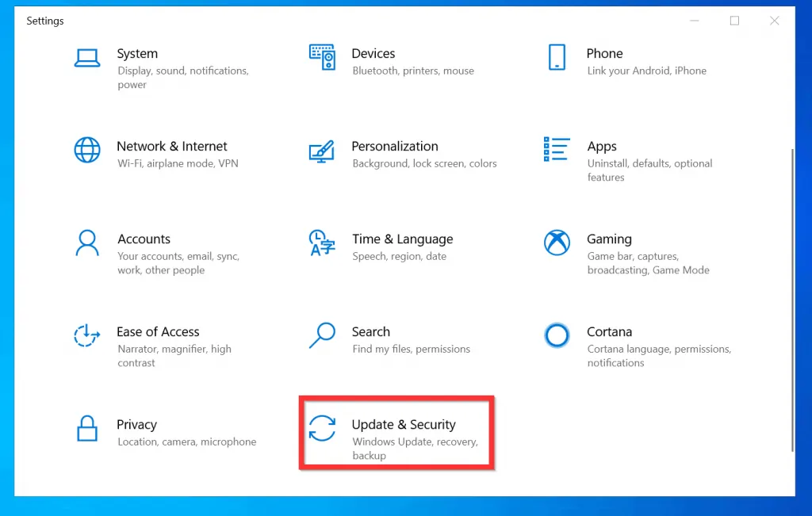Click 'Windows Update, recovery, backup' text
812x516 pixels.
(x=416, y=448)
